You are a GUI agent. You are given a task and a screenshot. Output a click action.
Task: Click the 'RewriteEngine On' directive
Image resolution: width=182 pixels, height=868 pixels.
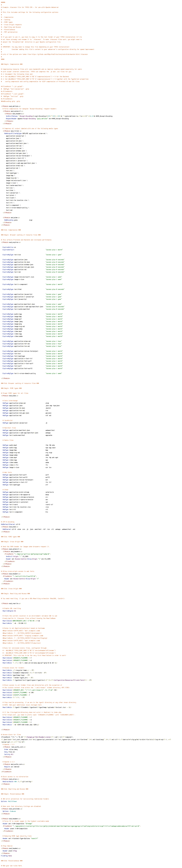click(x=9, y=611)
